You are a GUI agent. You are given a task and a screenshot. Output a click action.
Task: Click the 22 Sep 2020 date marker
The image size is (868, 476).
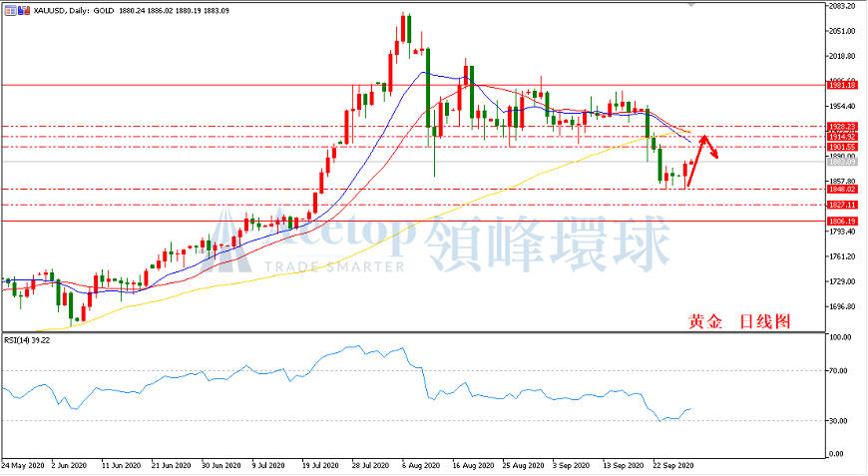click(x=672, y=465)
